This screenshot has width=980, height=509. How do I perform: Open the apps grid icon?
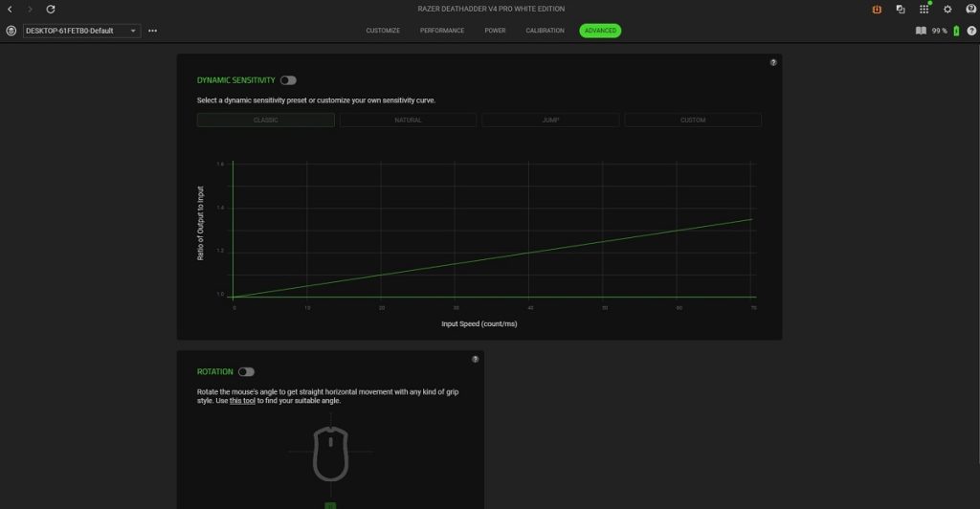[x=924, y=9]
